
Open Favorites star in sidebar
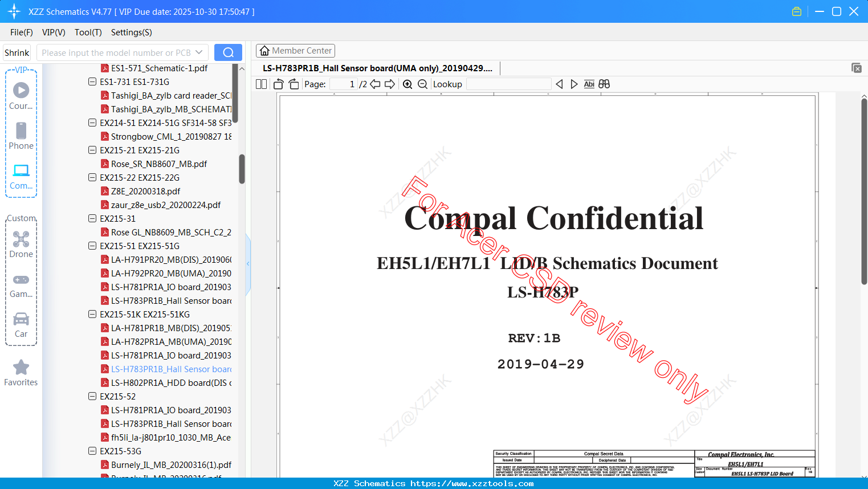coord(21,373)
